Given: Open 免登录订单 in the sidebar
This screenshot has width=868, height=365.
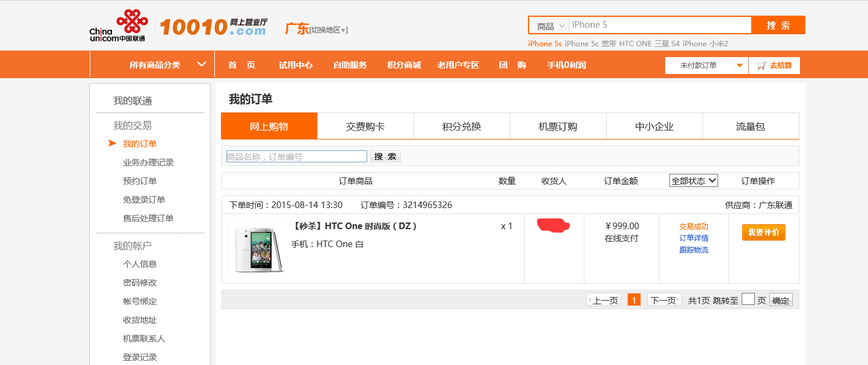Looking at the screenshot, I should 144,200.
